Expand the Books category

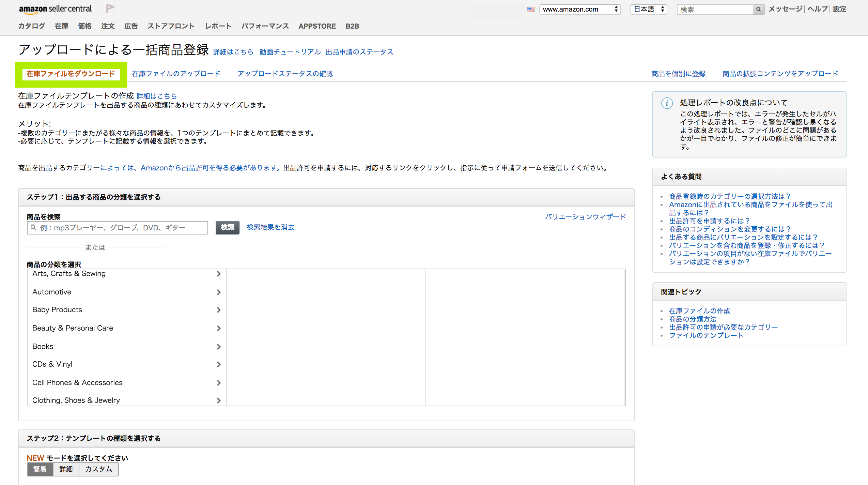tap(219, 347)
